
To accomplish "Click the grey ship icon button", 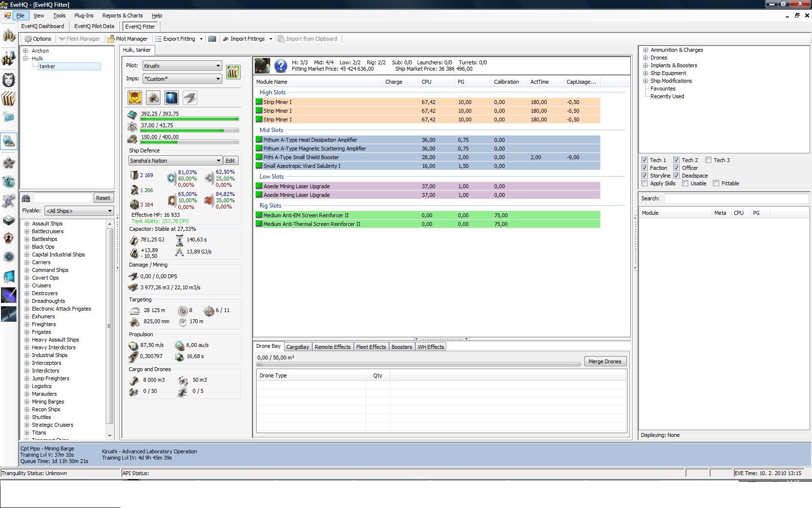I will pos(190,98).
